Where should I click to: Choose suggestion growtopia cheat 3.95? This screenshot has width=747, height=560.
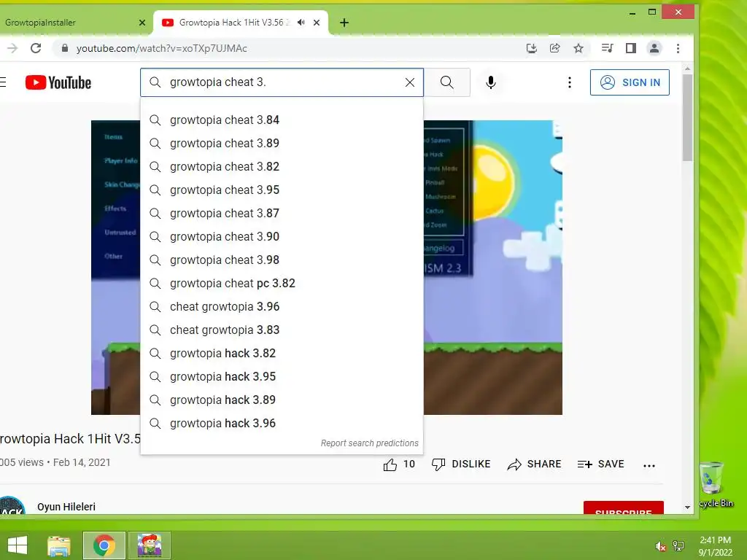[x=282, y=190]
